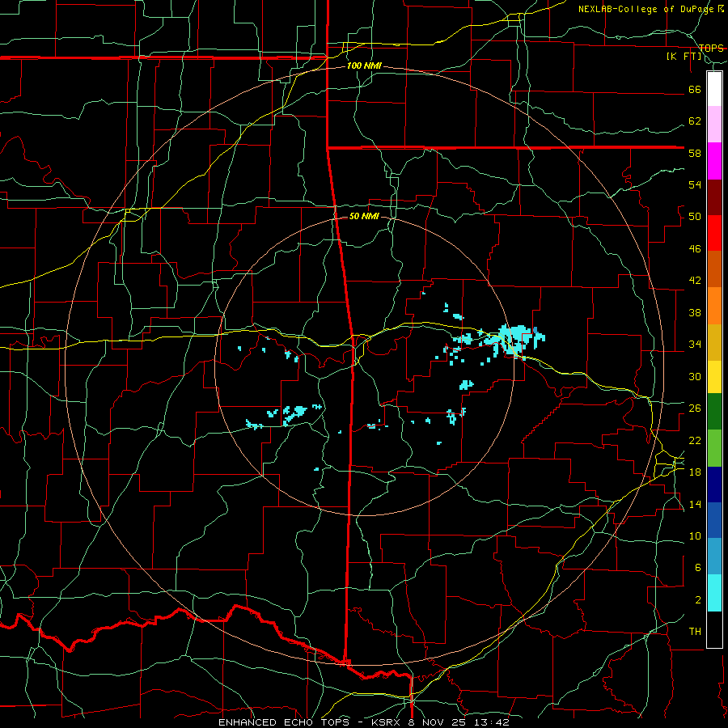Click the '[K FT]' units label
The height and width of the screenshot is (728, 728).
pos(684,57)
